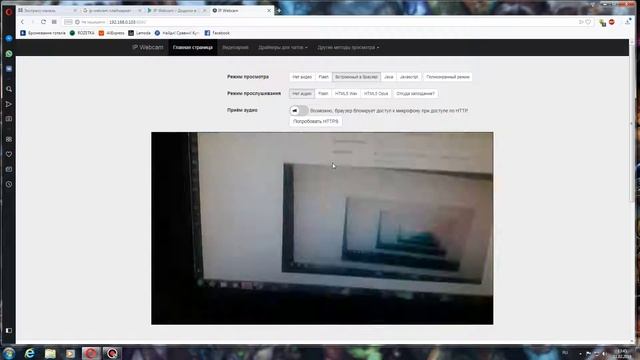Open the Facebook bookmark
The width and height of the screenshot is (640, 360).
217,33
